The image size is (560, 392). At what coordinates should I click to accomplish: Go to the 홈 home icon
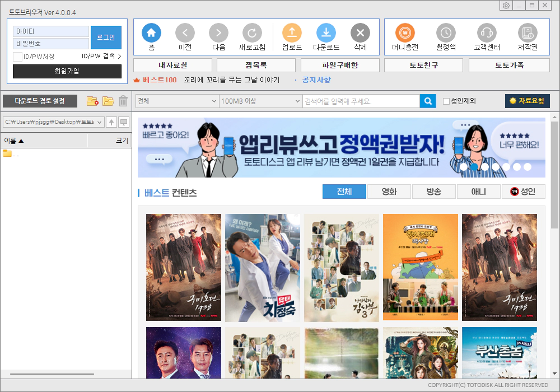click(x=151, y=33)
